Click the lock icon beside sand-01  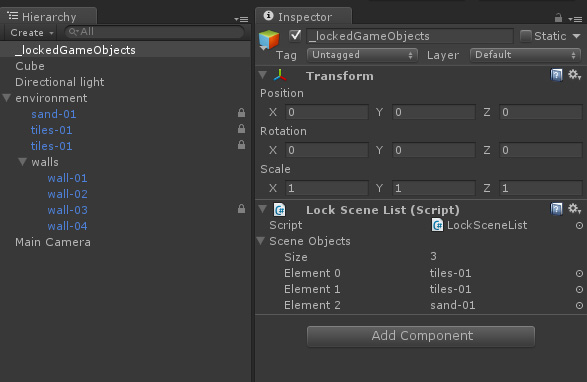pyautogui.click(x=241, y=112)
